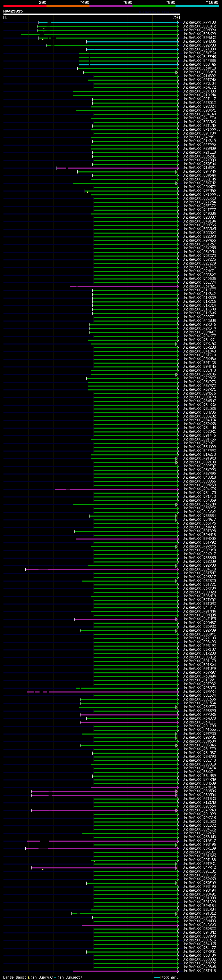The width and height of the screenshot is (222, 980).
Task: Click the red 20% identity legend swatch
Action: [x=25, y=6]
